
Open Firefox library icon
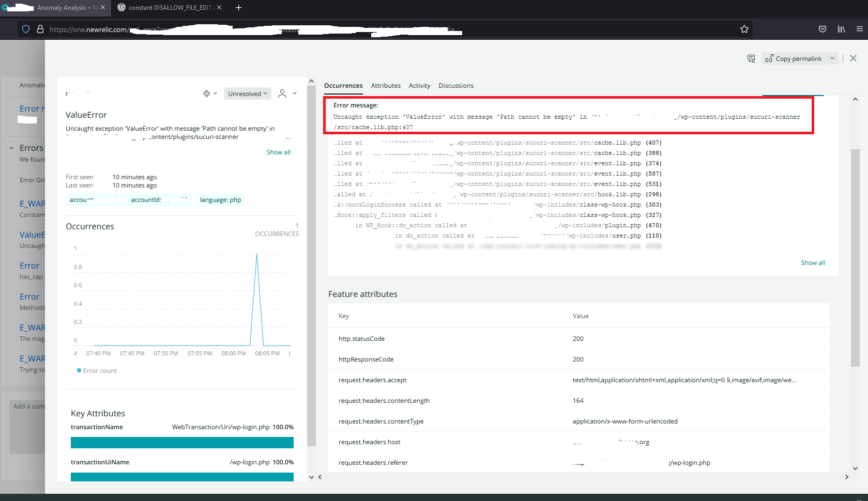coord(841,29)
